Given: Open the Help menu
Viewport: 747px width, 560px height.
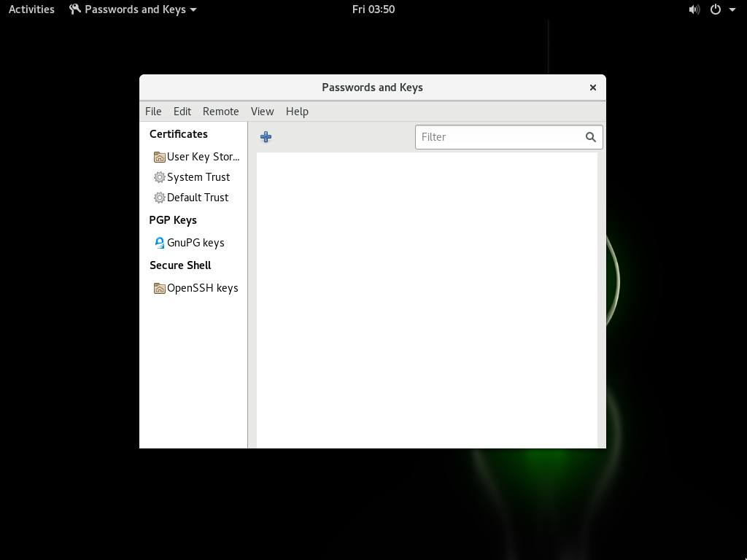Looking at the screenshot, I should pos(297,112).
